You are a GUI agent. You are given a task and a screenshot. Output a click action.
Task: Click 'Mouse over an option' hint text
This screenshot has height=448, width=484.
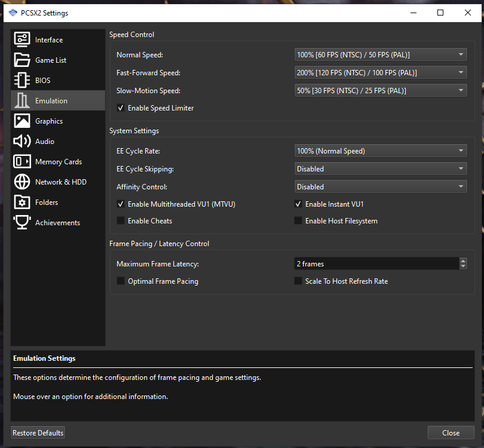91,397
